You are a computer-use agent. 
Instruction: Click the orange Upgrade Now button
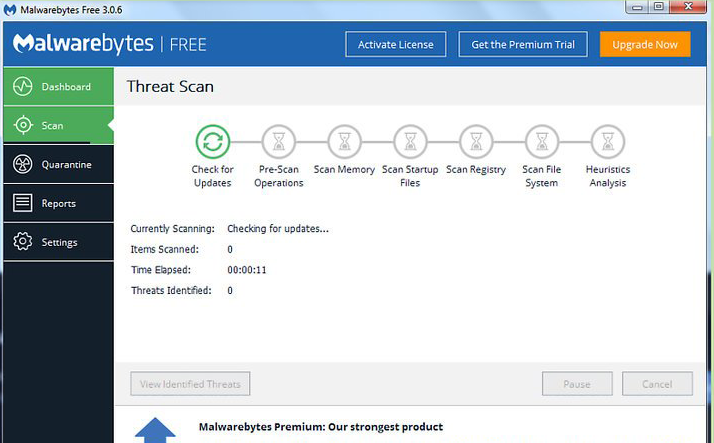coord(645,44)
